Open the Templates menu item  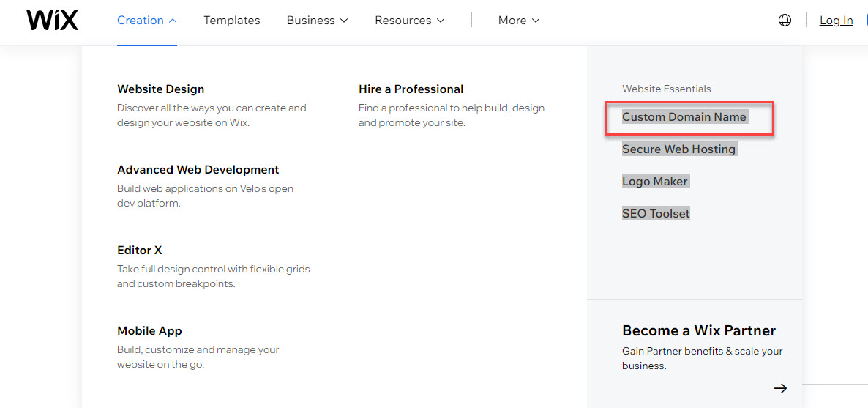point(231,21)
